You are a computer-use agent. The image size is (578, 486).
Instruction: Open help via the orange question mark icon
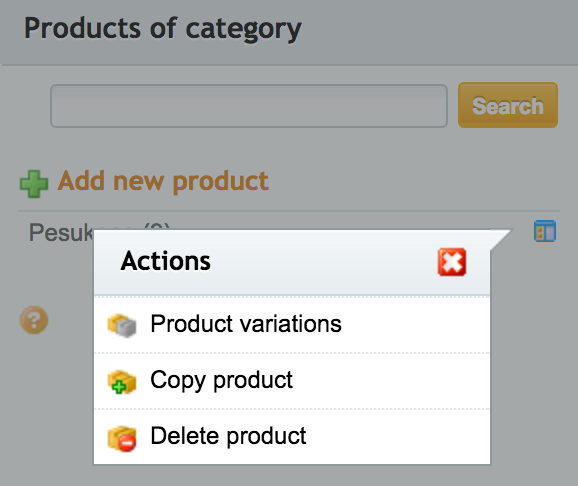pyautogui.click(x=34, y=320)
